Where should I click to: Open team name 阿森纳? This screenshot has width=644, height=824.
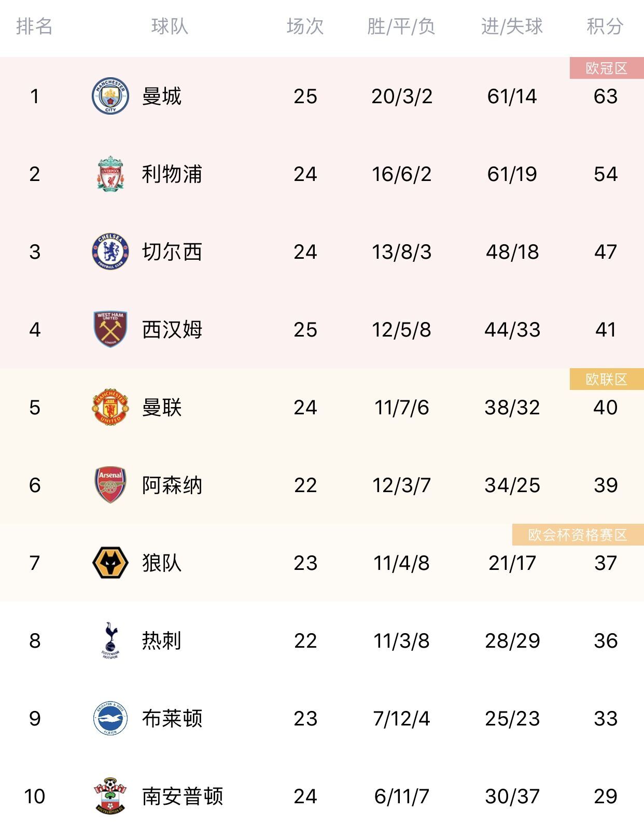(172, 485)
